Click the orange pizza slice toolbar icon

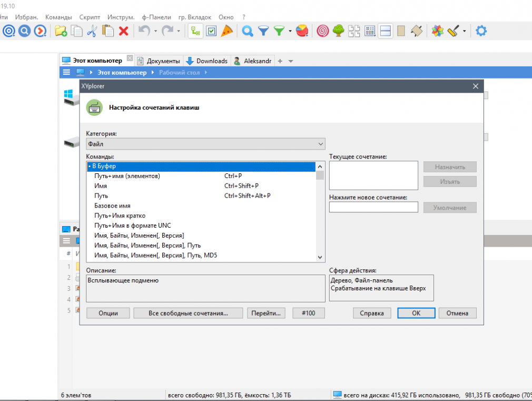(x=226, y=31)
